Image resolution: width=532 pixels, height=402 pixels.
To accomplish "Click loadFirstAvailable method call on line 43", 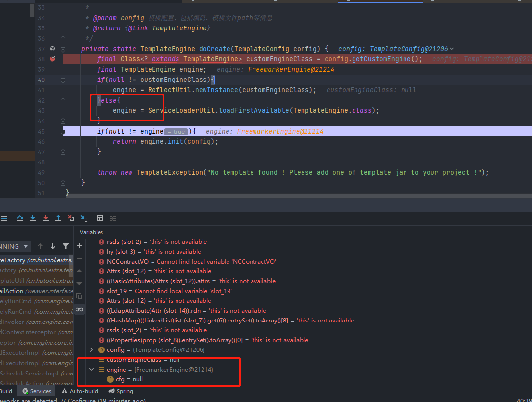I will [x=253, y=111].
